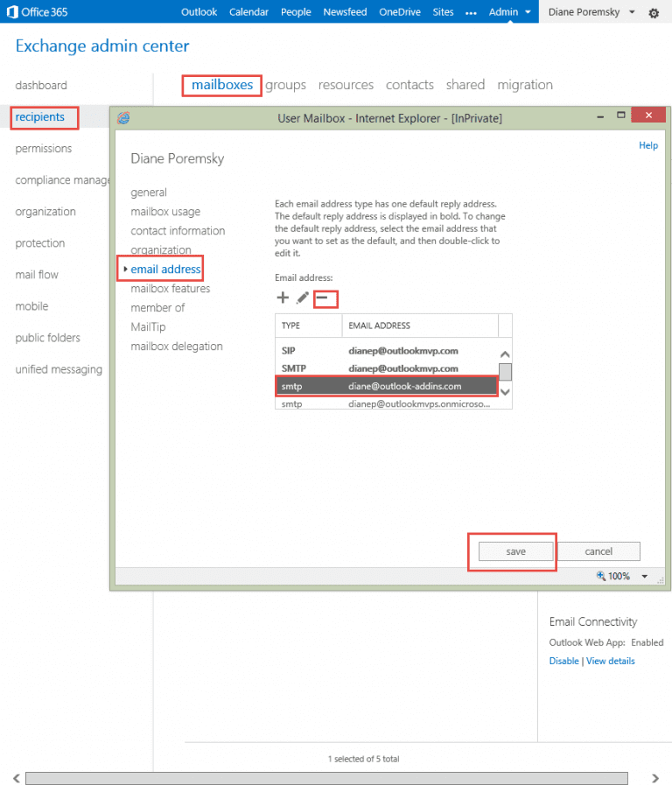Click the edit pencil icon
This screenshot has height=785, width=672.
click(x=302, y=298)
